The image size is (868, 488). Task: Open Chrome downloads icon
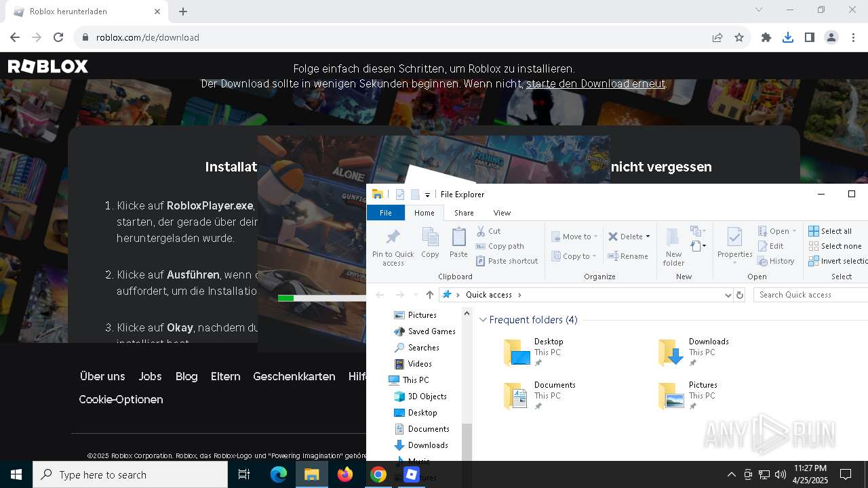(788, 37)
